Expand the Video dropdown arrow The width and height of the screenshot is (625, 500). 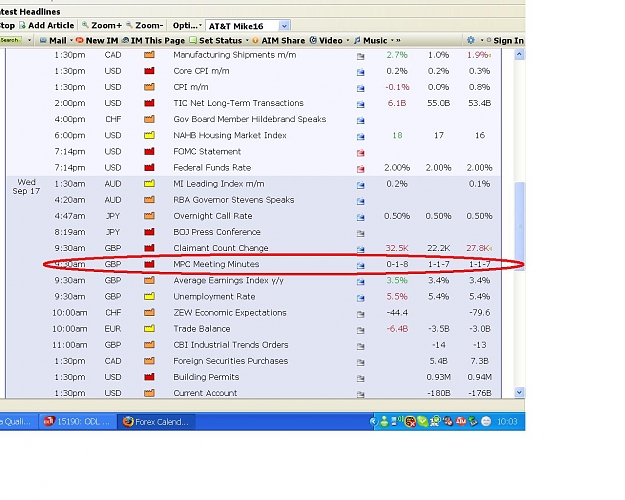tap(348, 41)
